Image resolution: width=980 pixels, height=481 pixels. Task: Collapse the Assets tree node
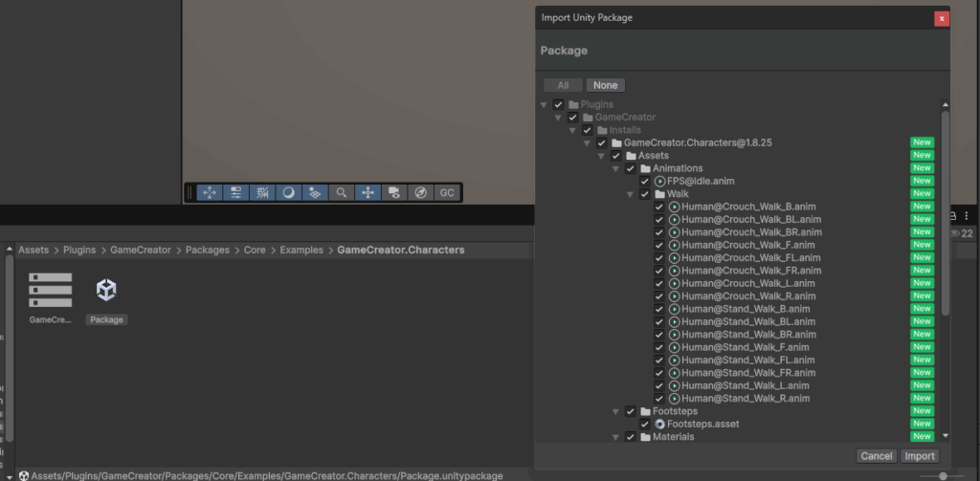point(601,156)
